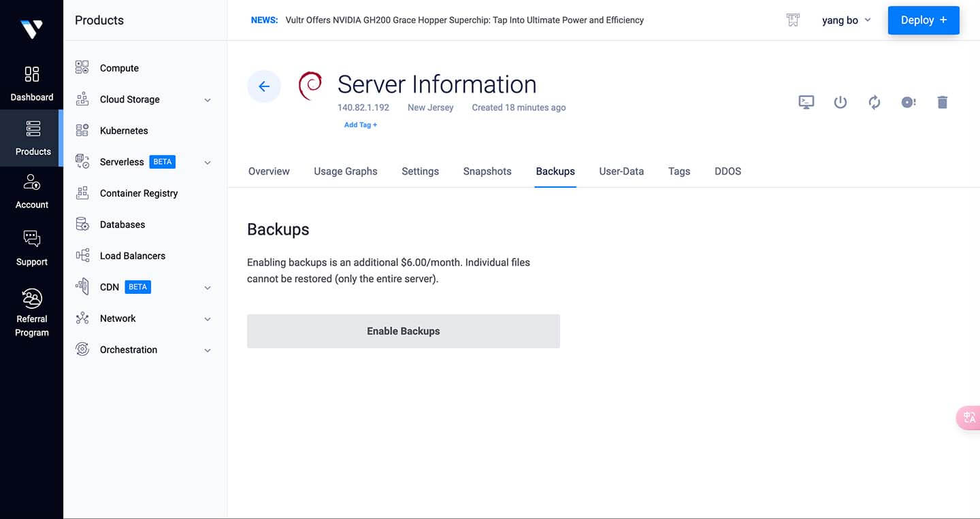This screenshot has width=980, height=519.
Task: Click the Container Registry icon
Action: pos(82,192)
